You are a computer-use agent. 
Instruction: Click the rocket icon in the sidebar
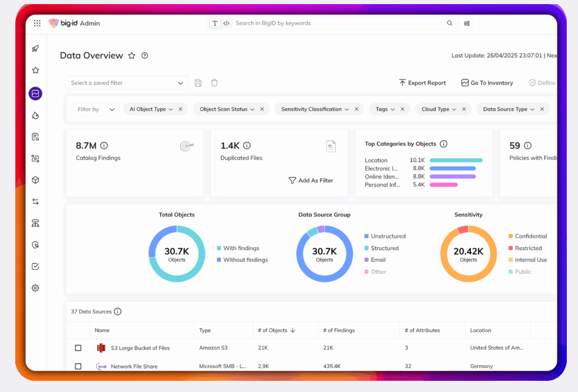(x=35, y=49)
